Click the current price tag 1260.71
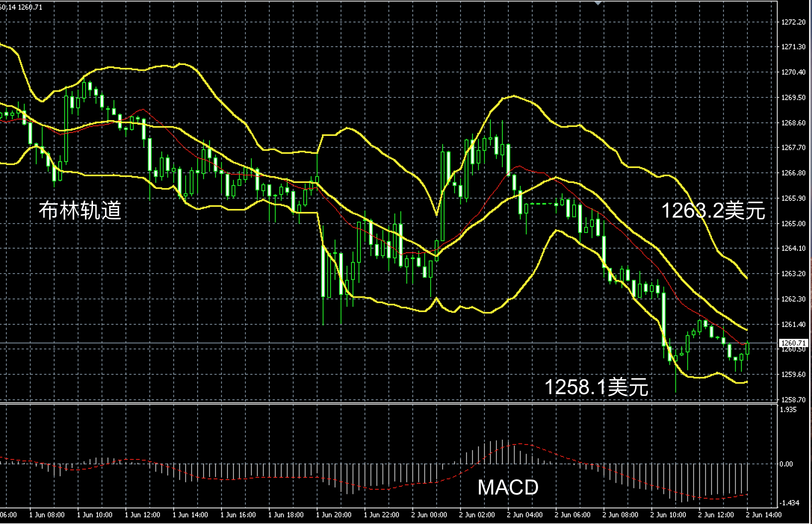The height and width of the screenshot is (524, 812). pyautogui.click(x=793, y=343)
